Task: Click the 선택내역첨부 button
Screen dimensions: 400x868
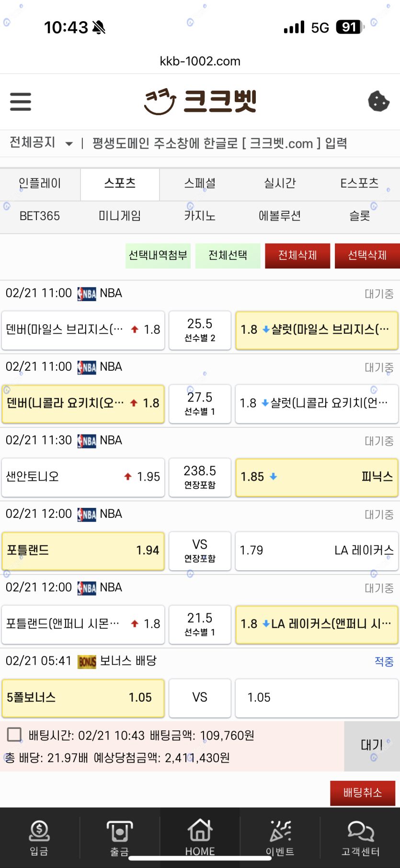Action: click(158, 256)
